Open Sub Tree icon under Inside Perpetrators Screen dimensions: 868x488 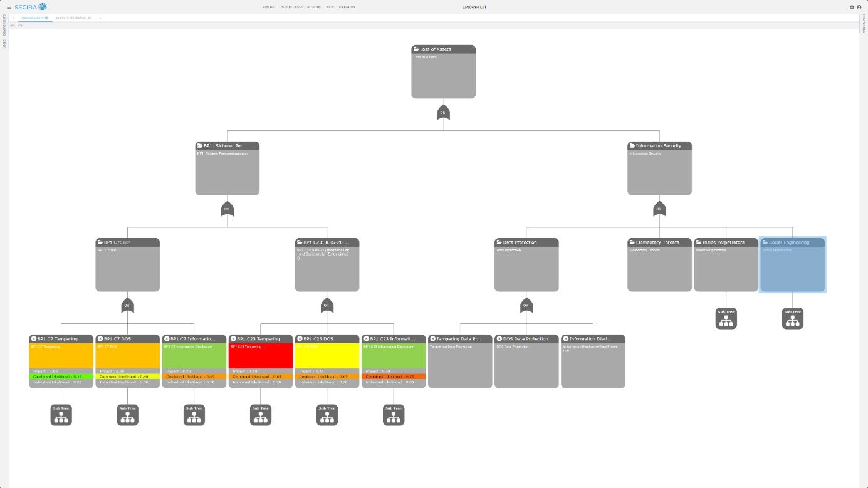pos(726,318)
